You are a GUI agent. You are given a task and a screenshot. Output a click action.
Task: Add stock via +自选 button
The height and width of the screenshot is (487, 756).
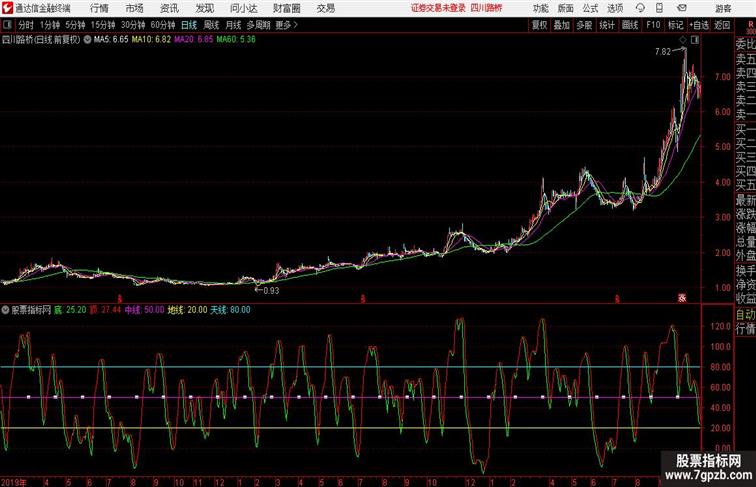699,25
